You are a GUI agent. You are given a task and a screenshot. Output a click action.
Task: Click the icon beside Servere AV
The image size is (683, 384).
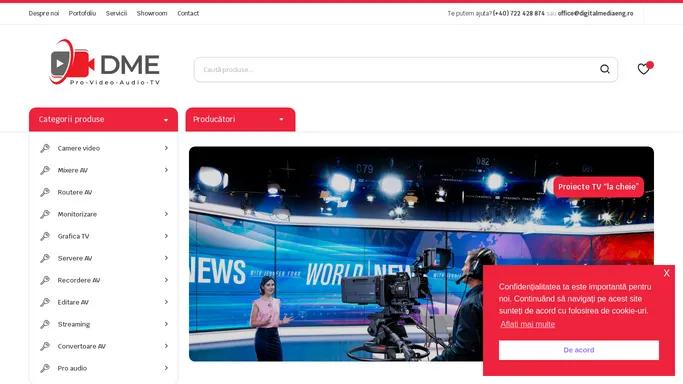pyautogui.click(x=45, y=258)
